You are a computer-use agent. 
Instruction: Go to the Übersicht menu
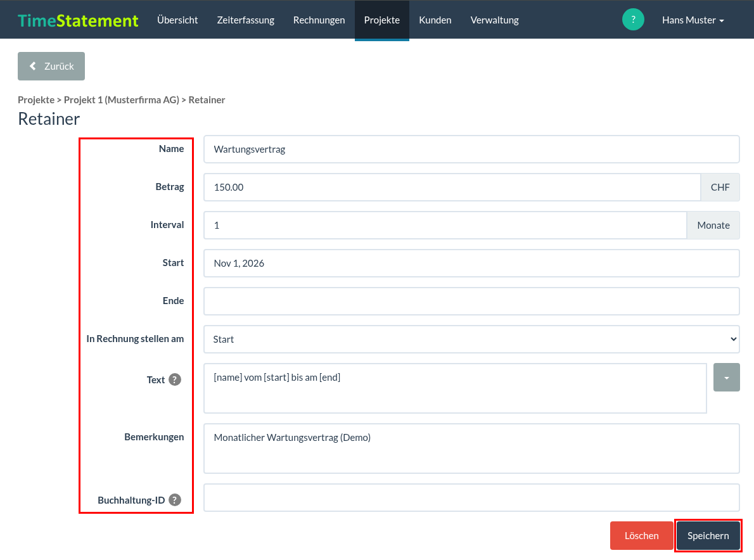[177, 20]
